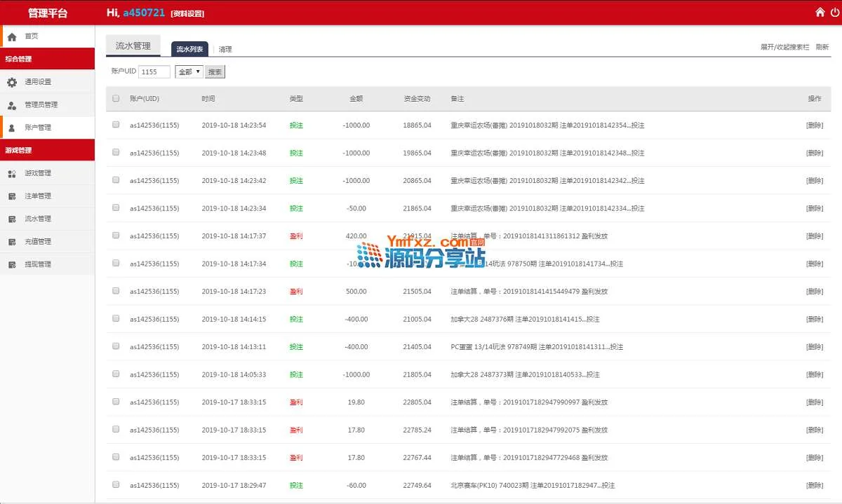
Task: Click the icon beside 注单管理 in sidebar
Action: (12, 196)
